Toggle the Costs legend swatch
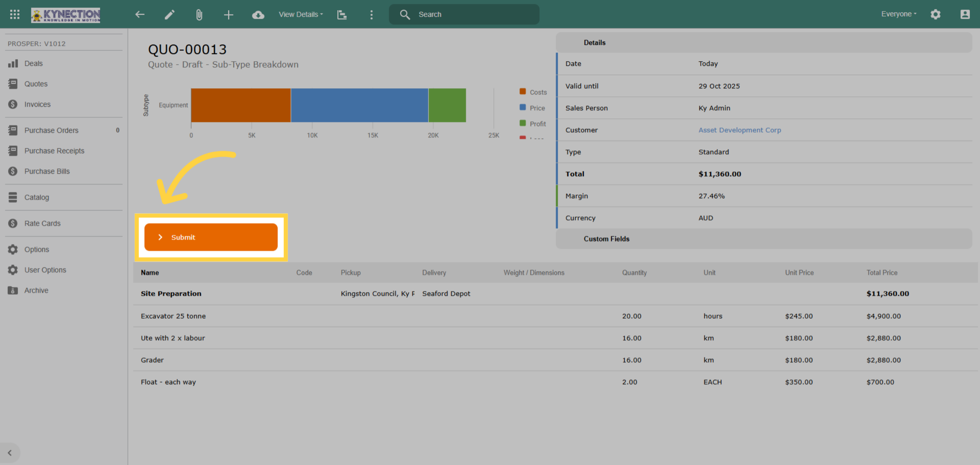 522,92
